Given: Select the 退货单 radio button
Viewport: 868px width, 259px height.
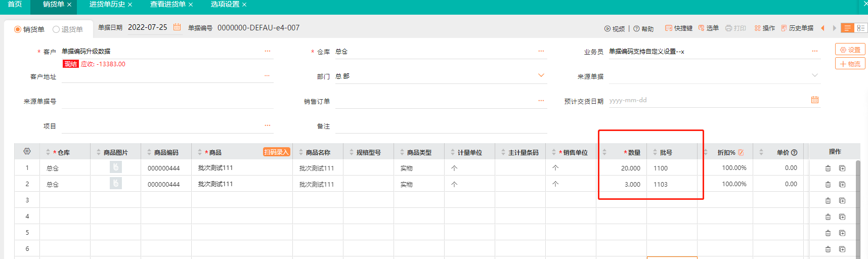Looking at the screenshot, I should tap(56, 29).
